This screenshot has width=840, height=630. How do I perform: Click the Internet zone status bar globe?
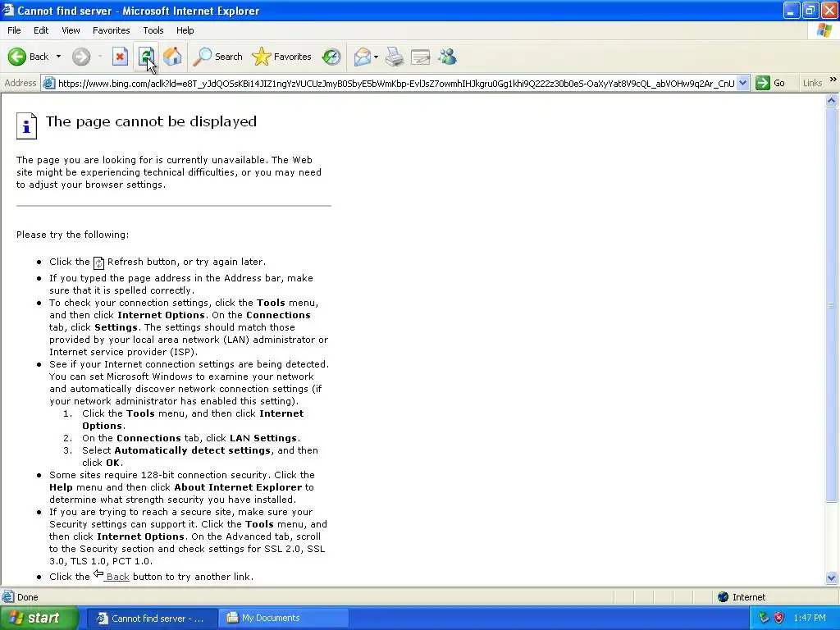point(723,597)
